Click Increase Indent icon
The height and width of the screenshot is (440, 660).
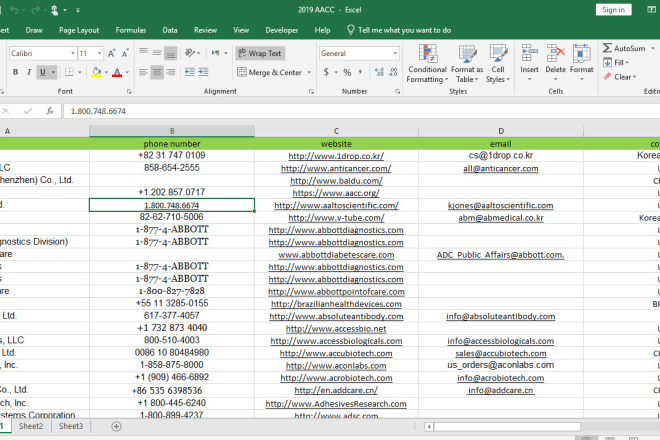tap(203, 72)
